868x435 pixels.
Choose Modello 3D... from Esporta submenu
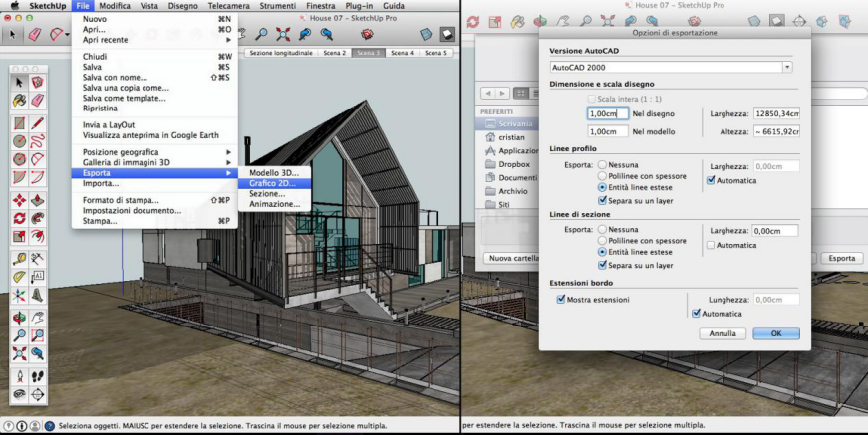[275, 173]
